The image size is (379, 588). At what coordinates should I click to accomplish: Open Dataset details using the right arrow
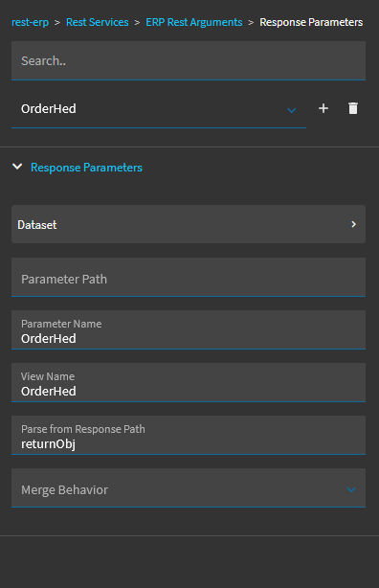click(353, 224)
